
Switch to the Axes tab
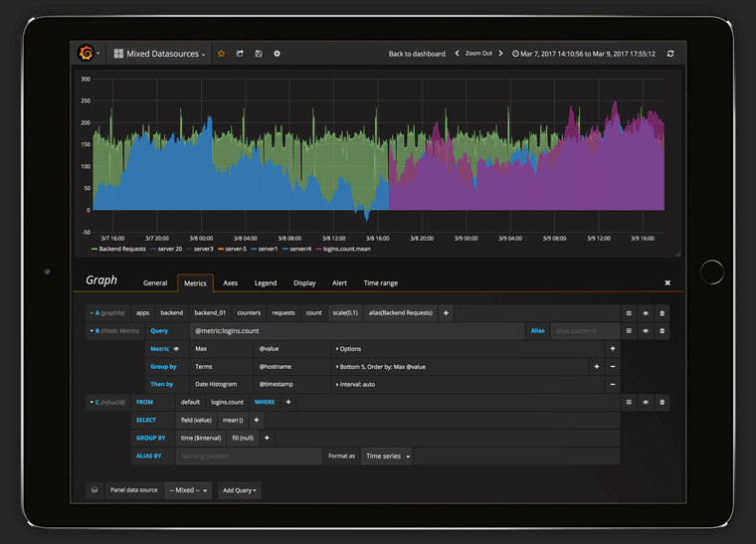(230, 283)
